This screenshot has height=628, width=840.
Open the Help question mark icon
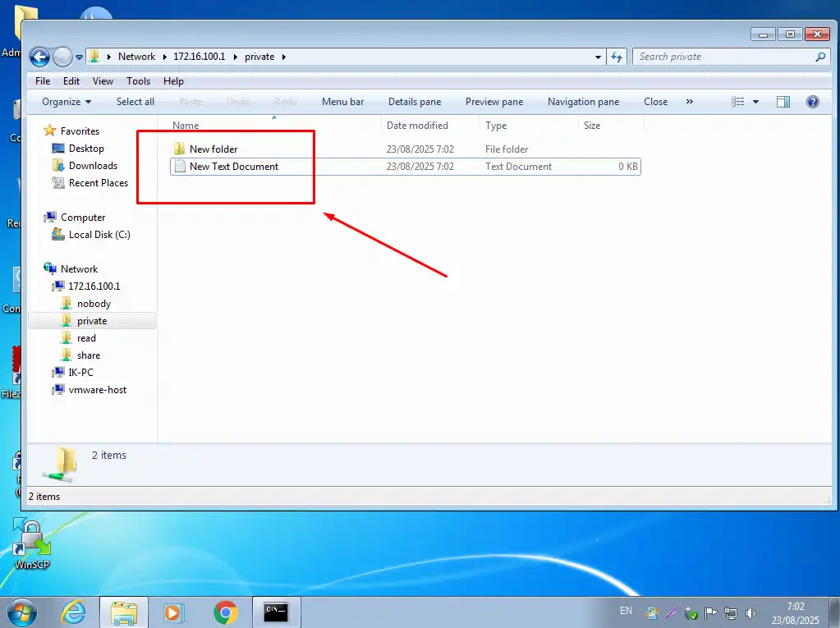[x=812, y=102]
